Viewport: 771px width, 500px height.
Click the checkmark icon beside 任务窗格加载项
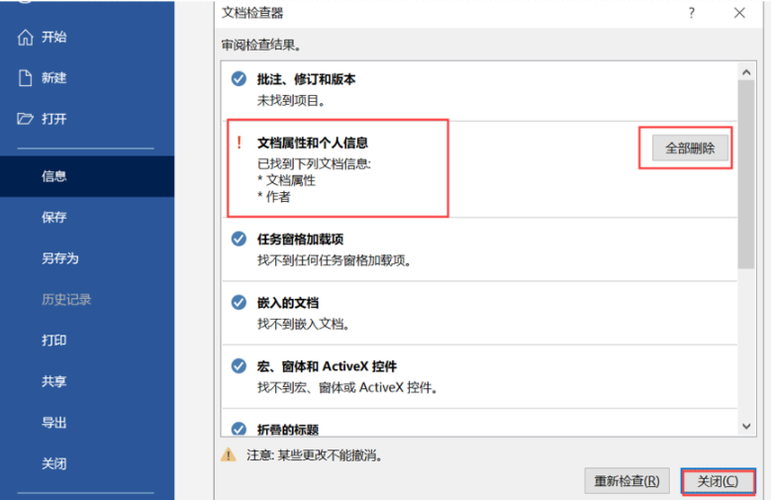pyautogui.click(x=239, y=239)
